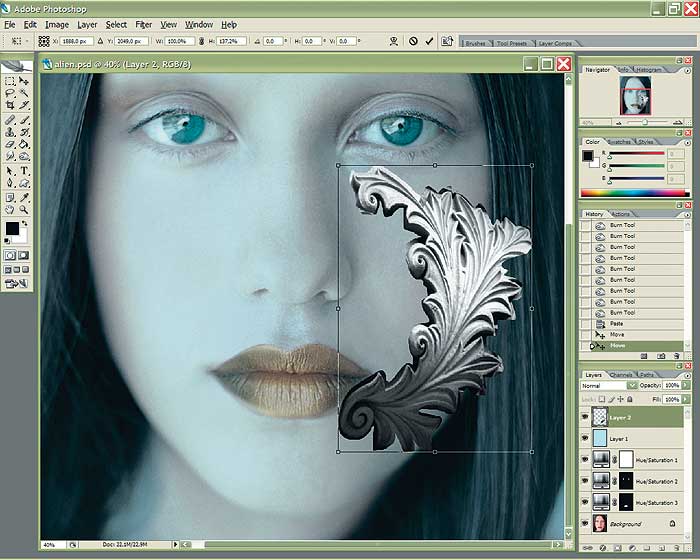Viewport: 700px width, 560px height.
Task: Select the Path Selection arrow tool
Action: (10, 171)
